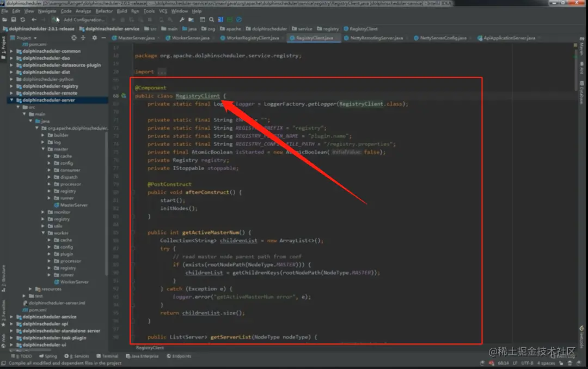Click the Back navigation arrow icon

(34, 20)
